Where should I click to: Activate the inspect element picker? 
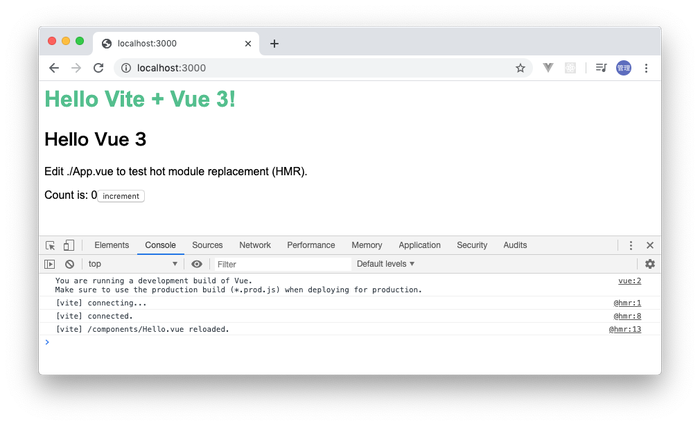tap(50, 245)
